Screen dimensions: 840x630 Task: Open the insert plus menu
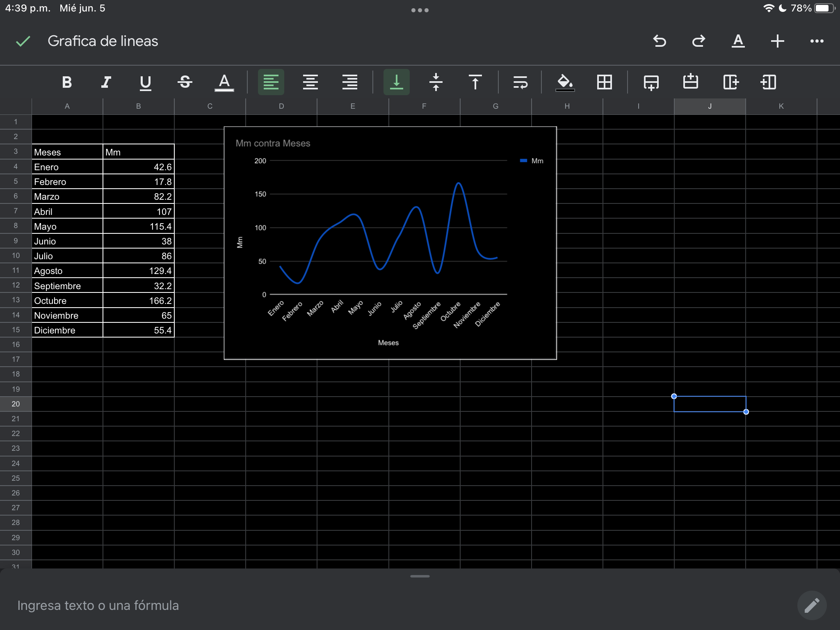pos(777,41)
